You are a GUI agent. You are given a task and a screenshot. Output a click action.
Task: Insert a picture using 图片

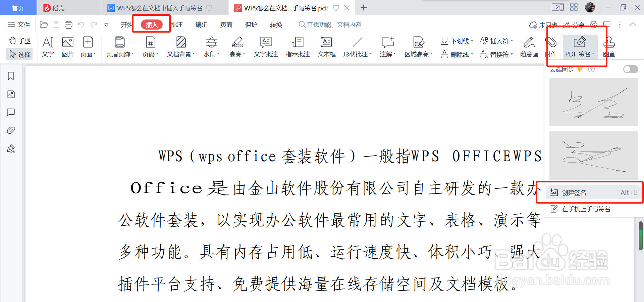click(x=67, y=47)
